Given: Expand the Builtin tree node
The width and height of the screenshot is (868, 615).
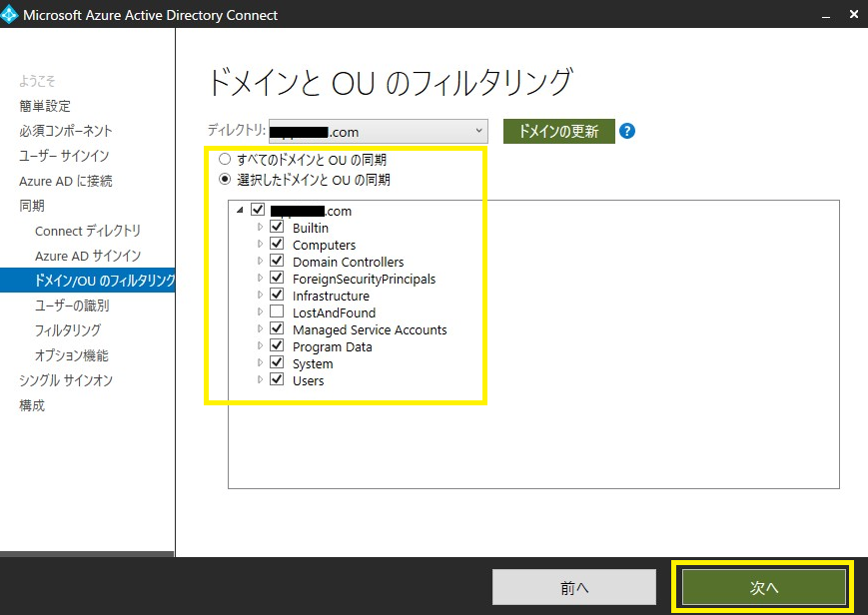Looking at the screenshot, I should [x=260, y=227].
